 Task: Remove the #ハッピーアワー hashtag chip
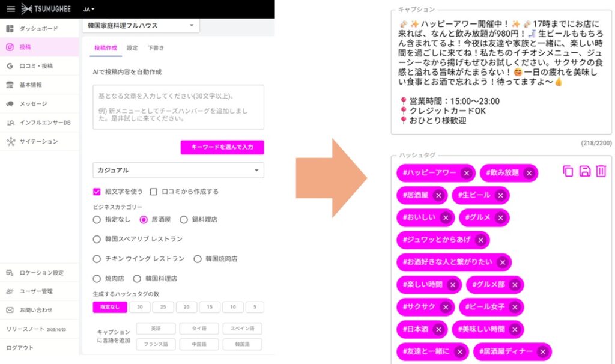pos(466,173)
